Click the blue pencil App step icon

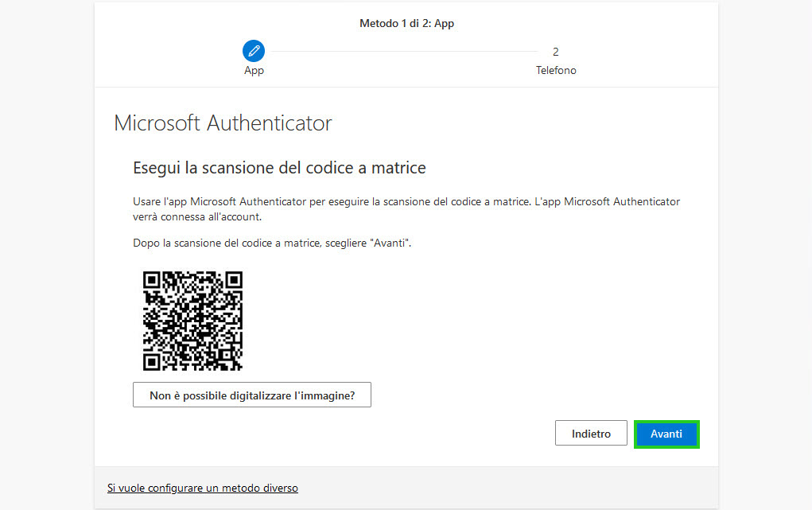[x=254, y=51]
